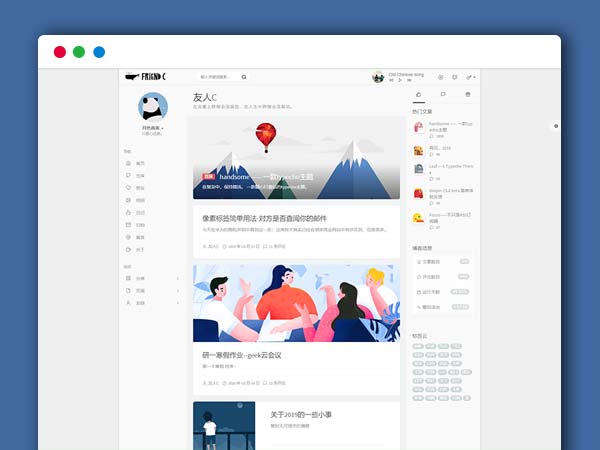
Task: Type in the header search input field
Action: click(x=218, y=76)
